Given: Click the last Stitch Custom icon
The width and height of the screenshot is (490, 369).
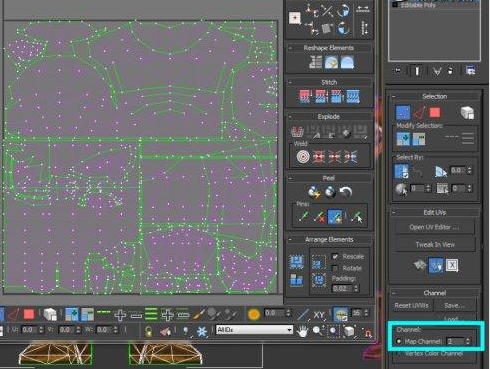Looking at the screenshot, I should [353, 96].
